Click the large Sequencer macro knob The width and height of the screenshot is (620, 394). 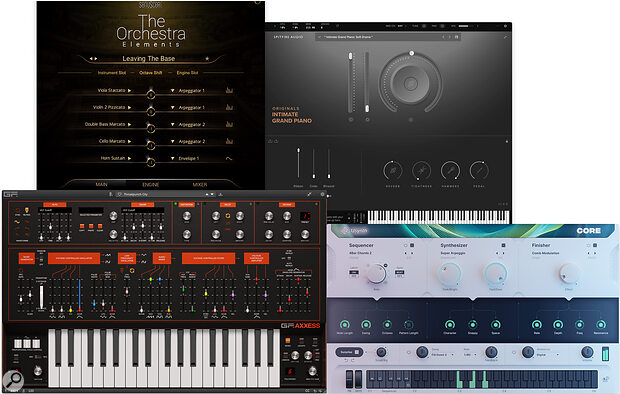click(x=376, y=274)
